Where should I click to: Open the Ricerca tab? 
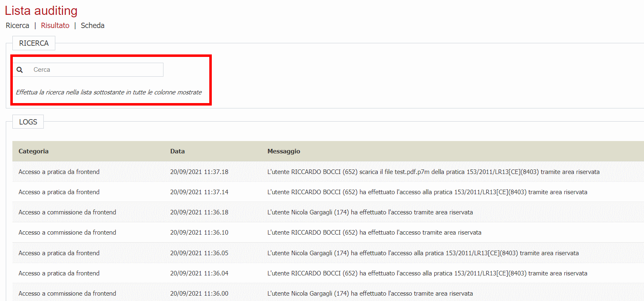pos(17,26)
